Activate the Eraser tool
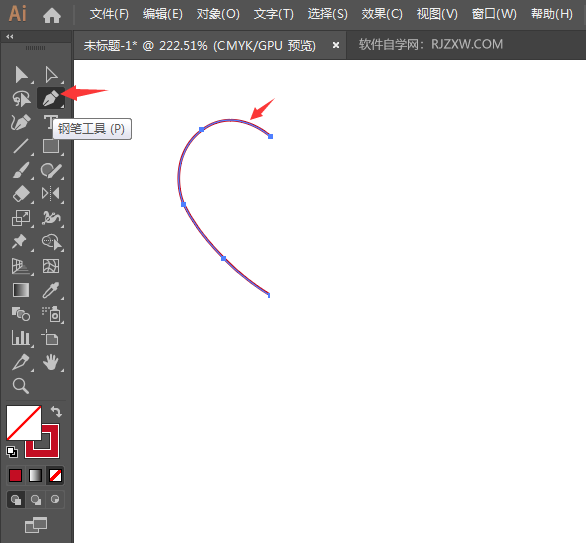Viewport: 586px width, 543px height. pyautogui.click(x=21, y=194)
